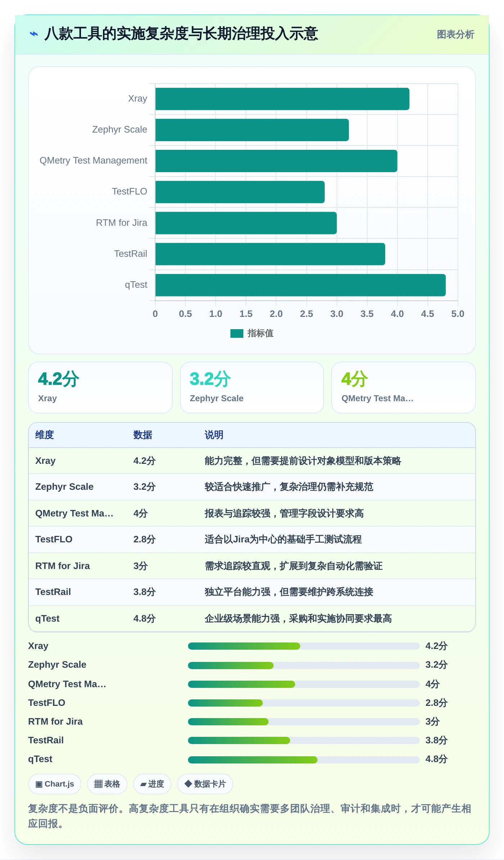Click the 数据 column header
The width and height of the screenshot is (504, 860).
[x=143, y=435]
